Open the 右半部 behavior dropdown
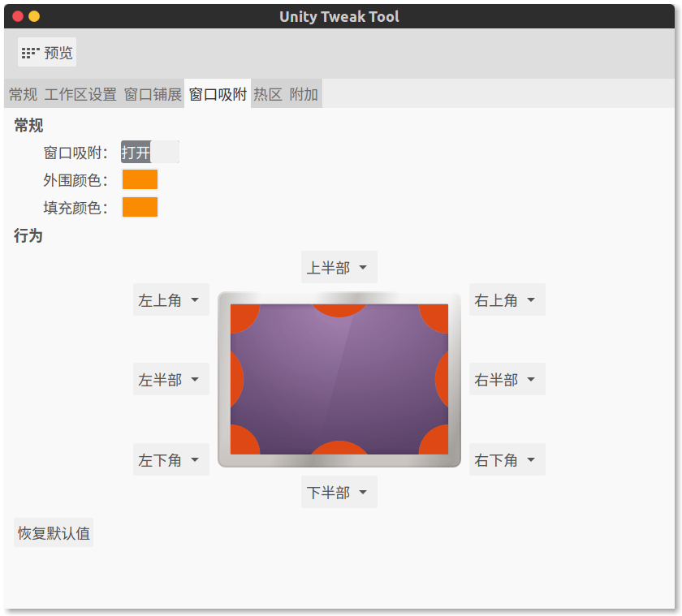This screenshot has height=616, width=682. pos(507,380)
